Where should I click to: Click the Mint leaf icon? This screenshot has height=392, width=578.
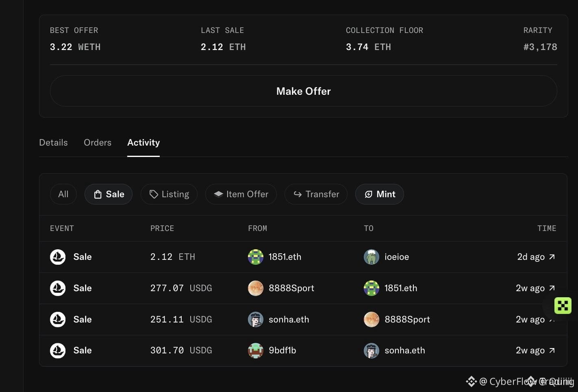click(368, 194)
